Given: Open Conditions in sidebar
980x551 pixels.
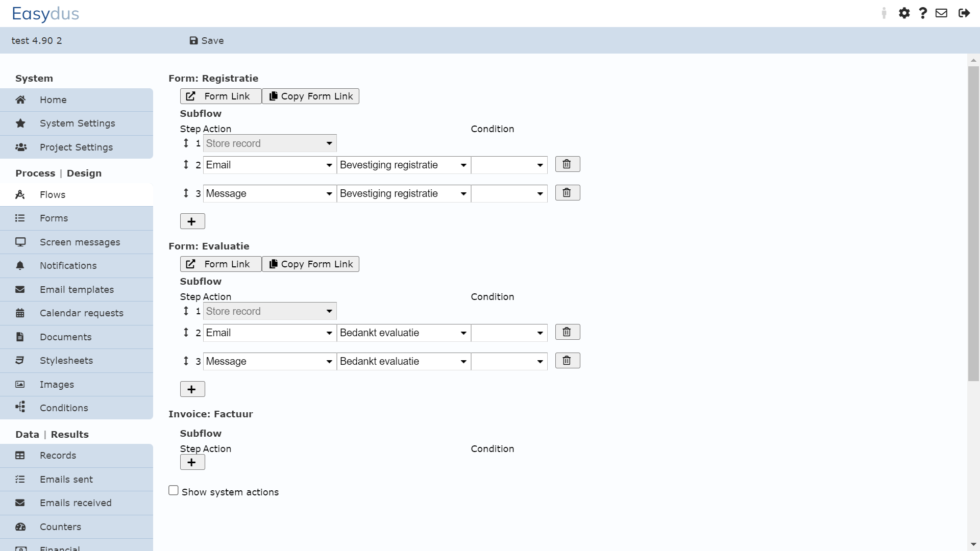Looking at the screenshot, I should coord(77,408).
